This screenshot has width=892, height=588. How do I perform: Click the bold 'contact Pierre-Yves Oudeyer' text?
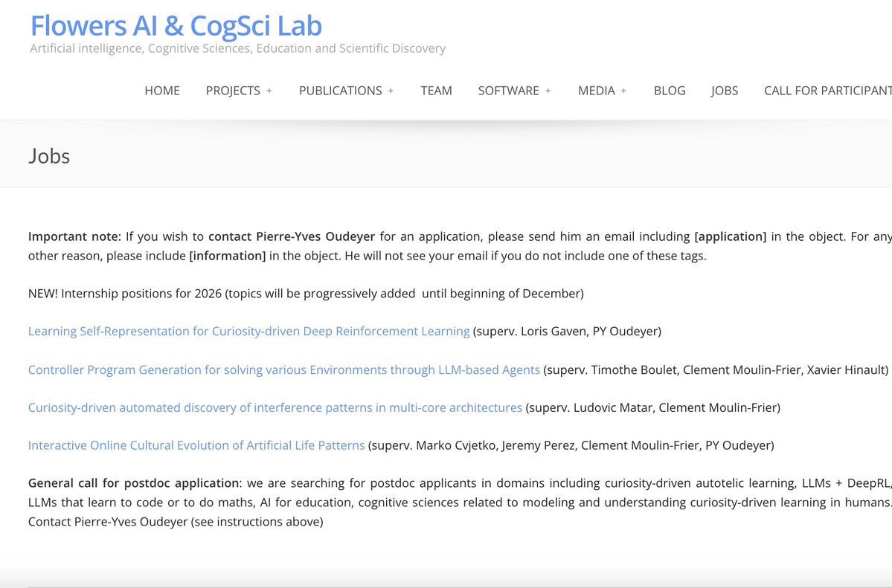[292, 236]
